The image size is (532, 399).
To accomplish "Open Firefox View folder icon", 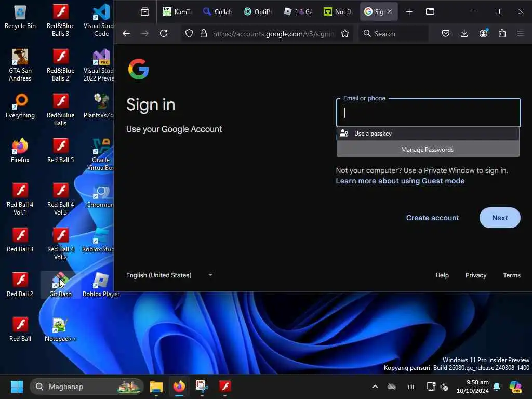I will coord(430,12).
